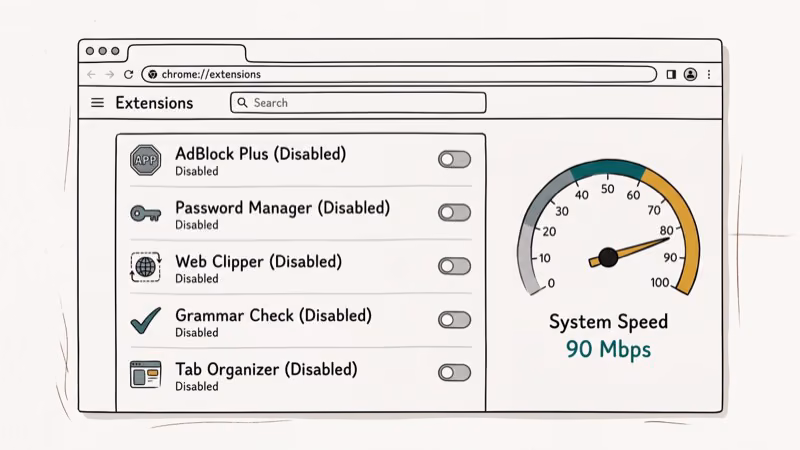This screenshot has height=450, width=800.
Task: Click the chrome://extensions address bar
Action: [399, 74]
